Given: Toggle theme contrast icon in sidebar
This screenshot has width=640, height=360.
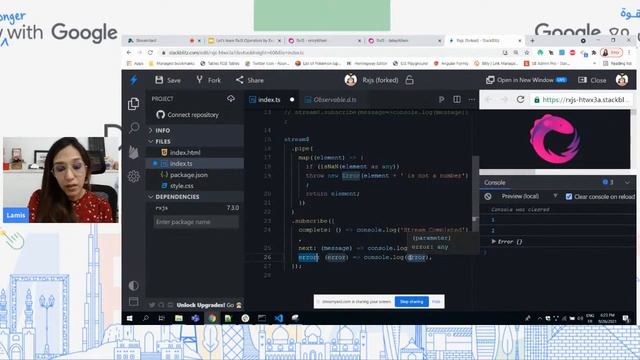Looking at the screenshot, I should (133, 285).
